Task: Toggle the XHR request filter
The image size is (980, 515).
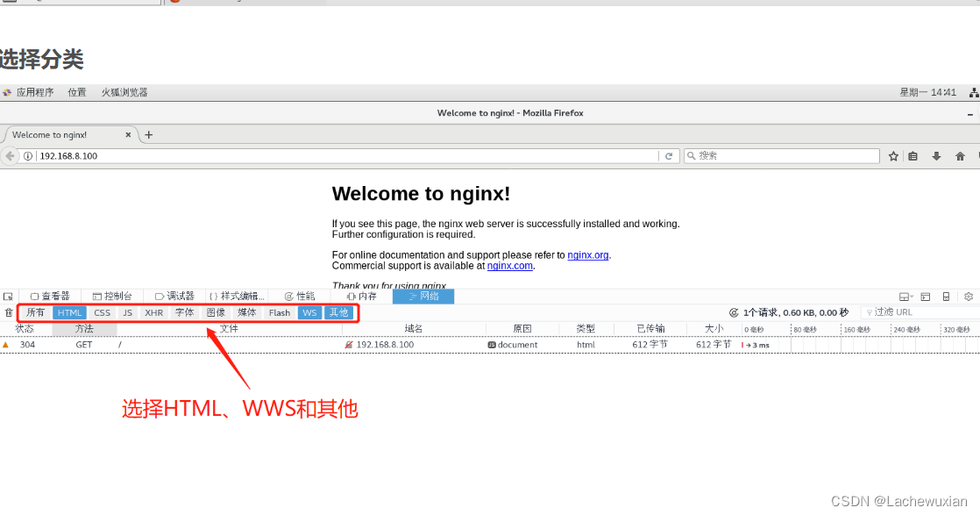Action: 153,312
